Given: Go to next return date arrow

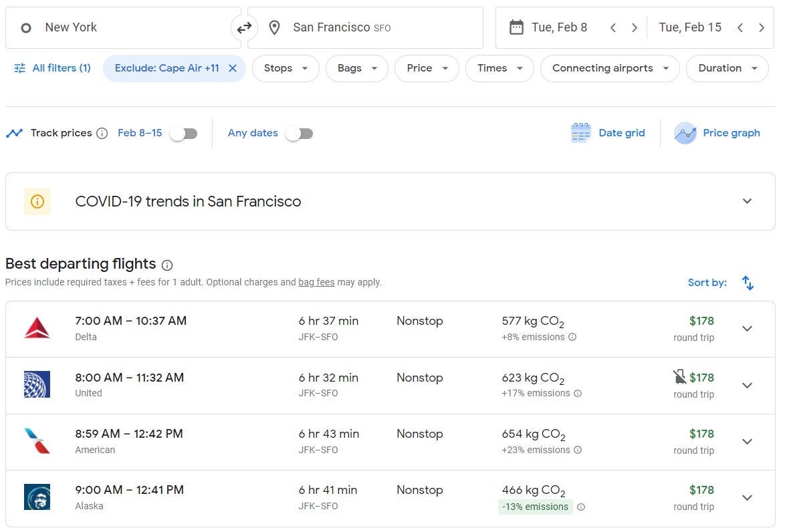Looking at the screenshot, I should 762,27.
